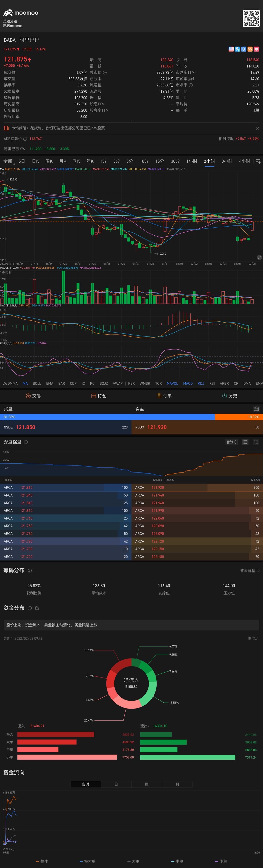
Task: Switch chart to 5日 view
Action: pyautogui.click(x=22, y=161)
